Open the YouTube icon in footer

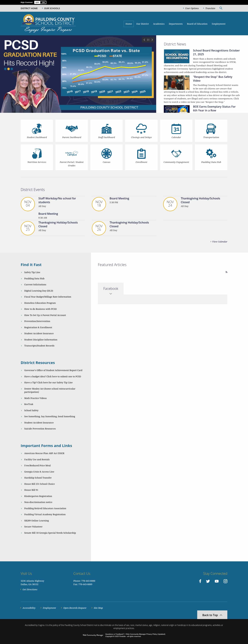point(216,581)
